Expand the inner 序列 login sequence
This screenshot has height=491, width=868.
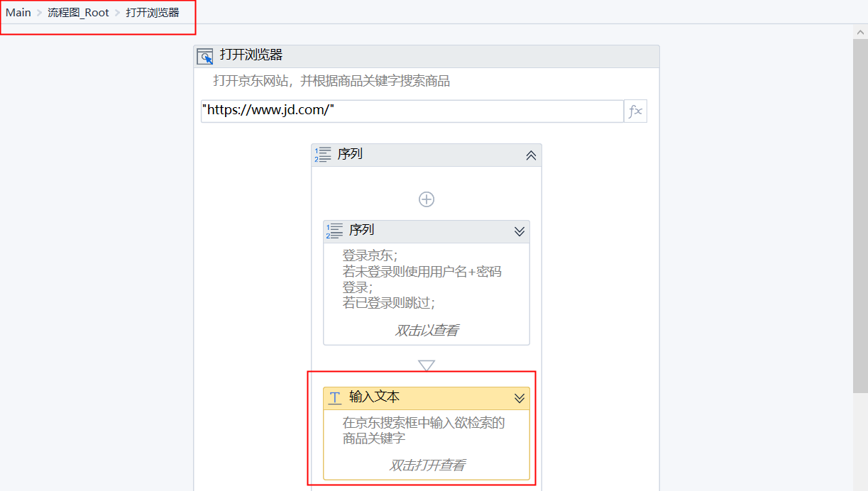click(520, 231)
